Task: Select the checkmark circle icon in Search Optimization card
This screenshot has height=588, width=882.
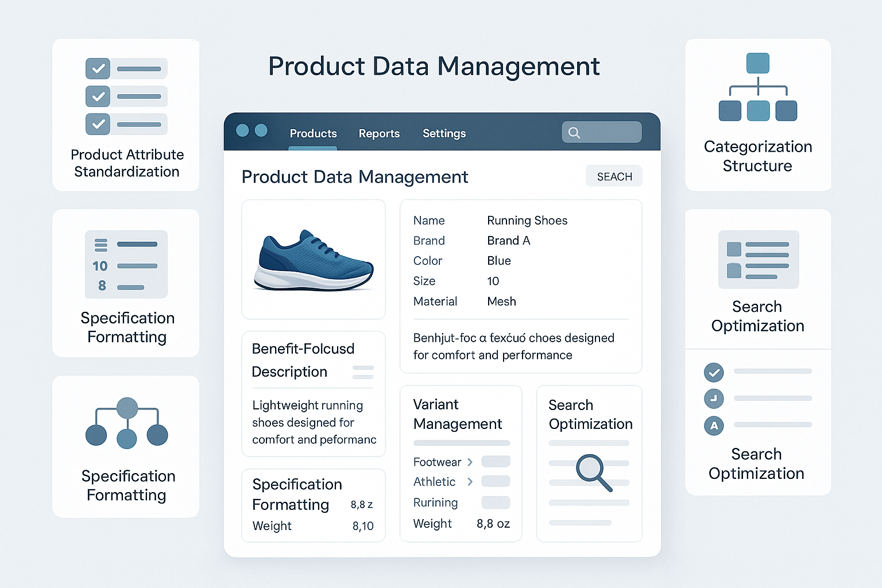Action: pos(713,372)
